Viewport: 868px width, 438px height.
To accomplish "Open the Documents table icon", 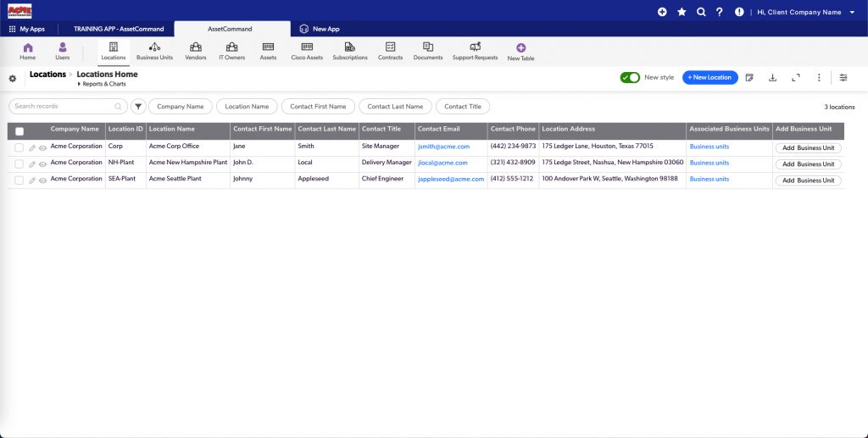I will tap(428, 47).
